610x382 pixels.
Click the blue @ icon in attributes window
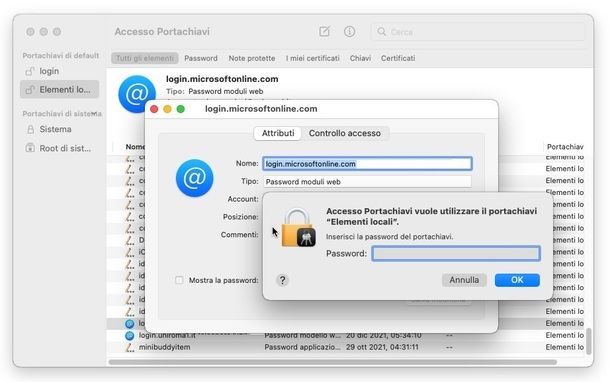[x=195, y=178]
